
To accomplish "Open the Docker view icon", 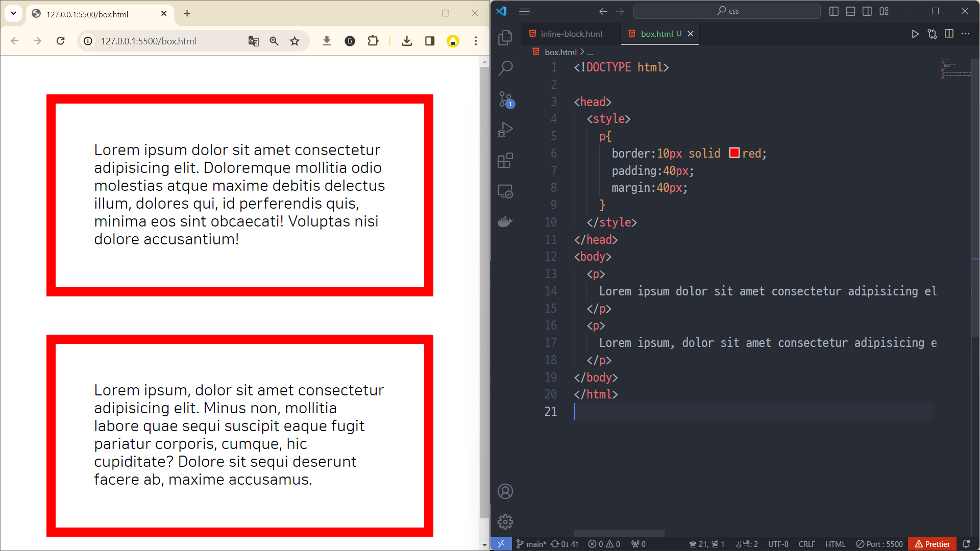I will tap(505, 222).
